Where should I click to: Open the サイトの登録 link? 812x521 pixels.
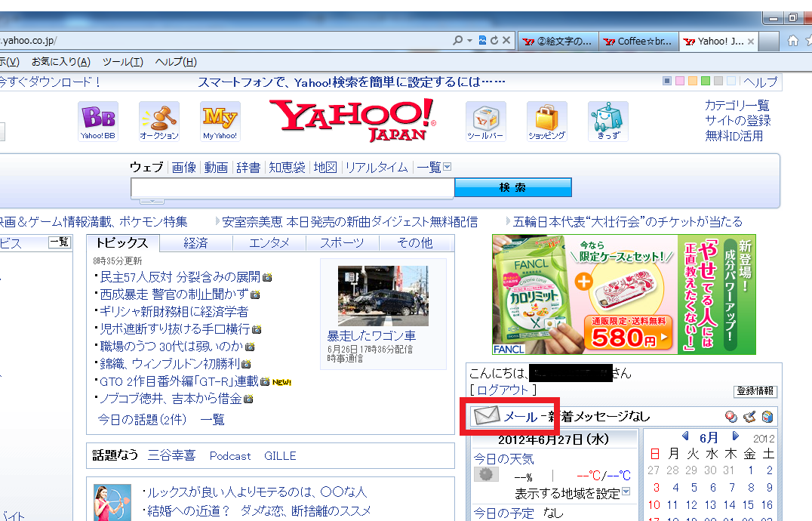[x=737, y=121]
